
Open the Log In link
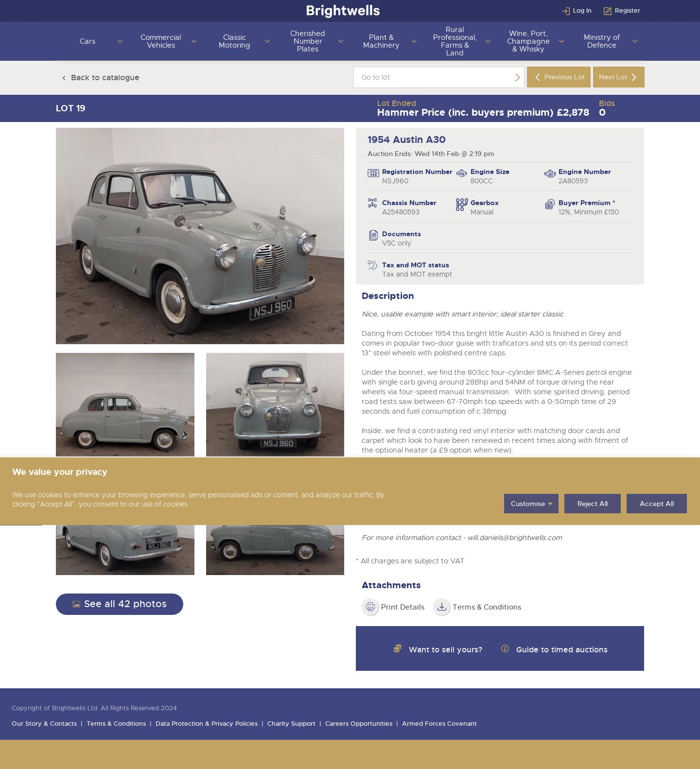click(x=577, y=11)
